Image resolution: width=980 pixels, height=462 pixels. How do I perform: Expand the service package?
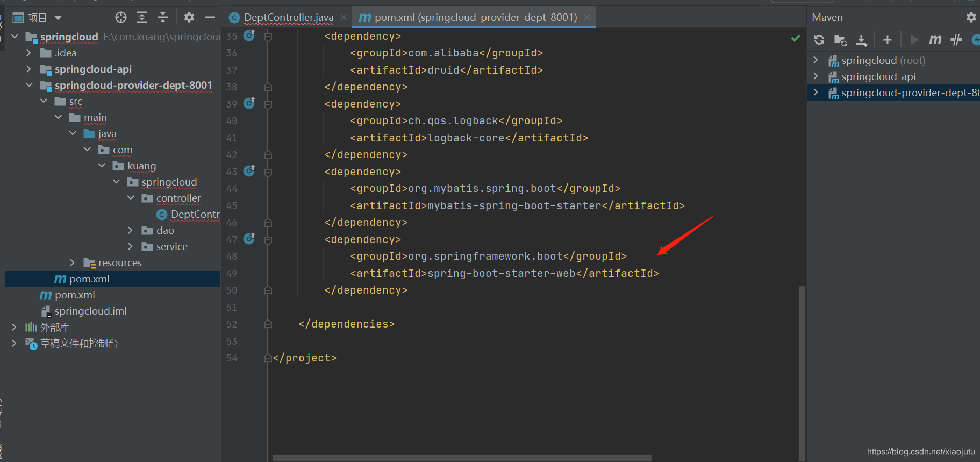[131, 246]
